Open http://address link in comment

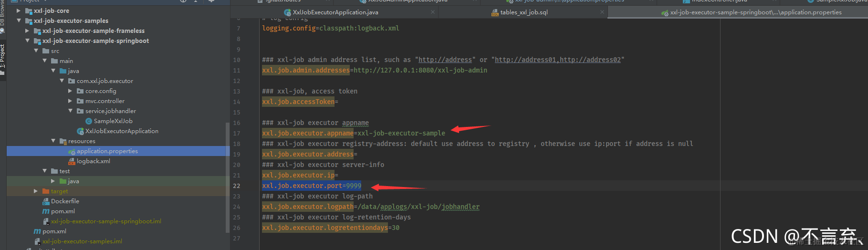(445, 60)
